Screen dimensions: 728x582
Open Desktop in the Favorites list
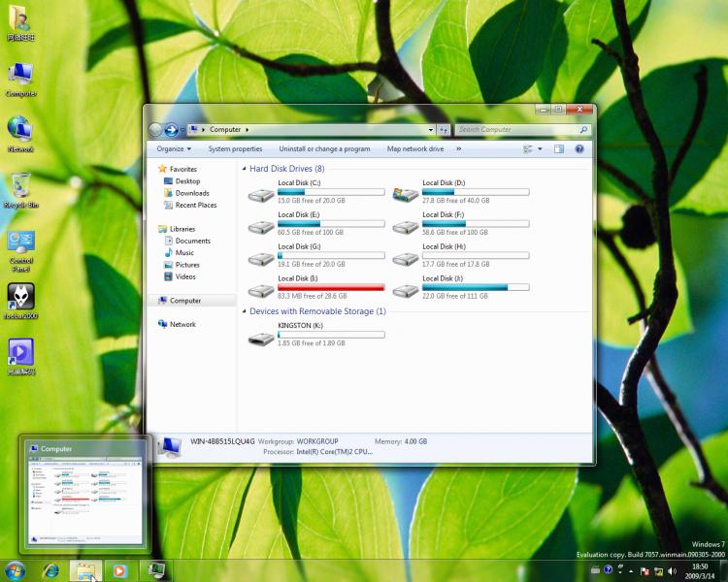pos(187,181)
